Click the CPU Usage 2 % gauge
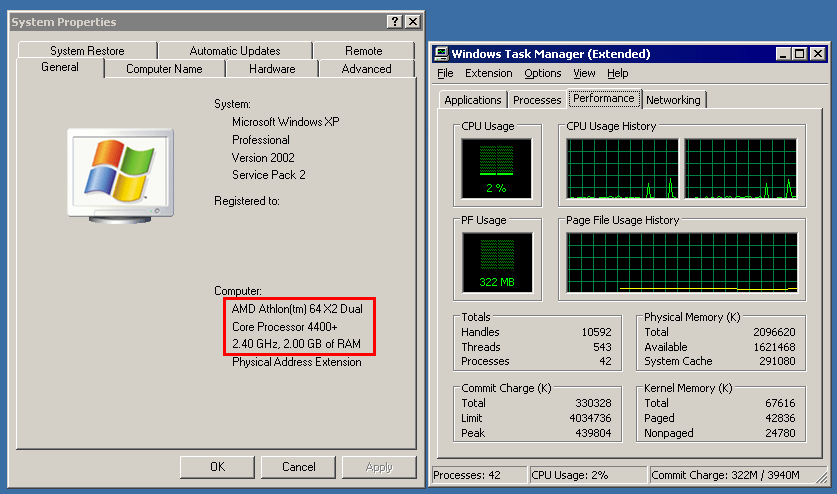 click(x=496, y=169)
